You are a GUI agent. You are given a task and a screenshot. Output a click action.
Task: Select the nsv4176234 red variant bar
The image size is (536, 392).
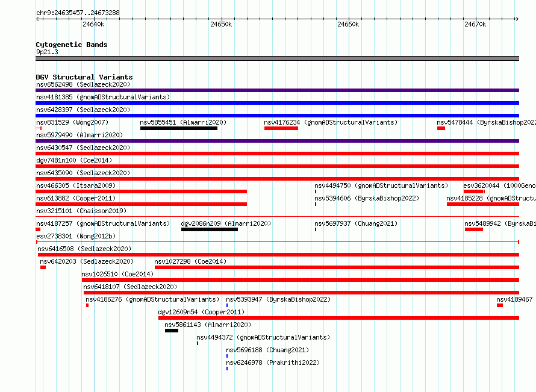pyautogui.click(x=281, y=128)
